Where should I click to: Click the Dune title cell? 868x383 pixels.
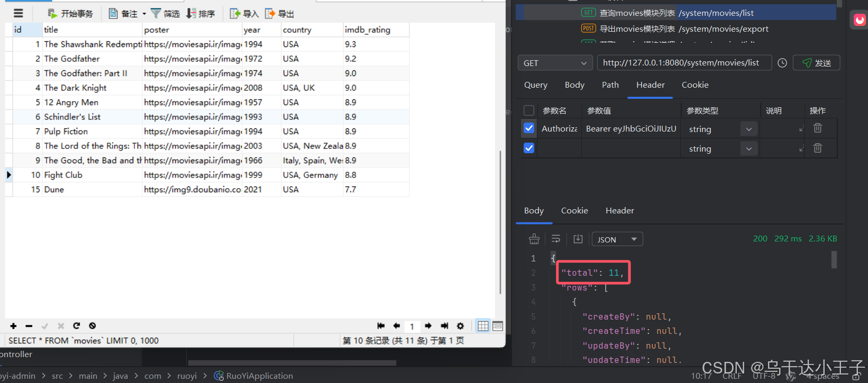coord(92,190)
